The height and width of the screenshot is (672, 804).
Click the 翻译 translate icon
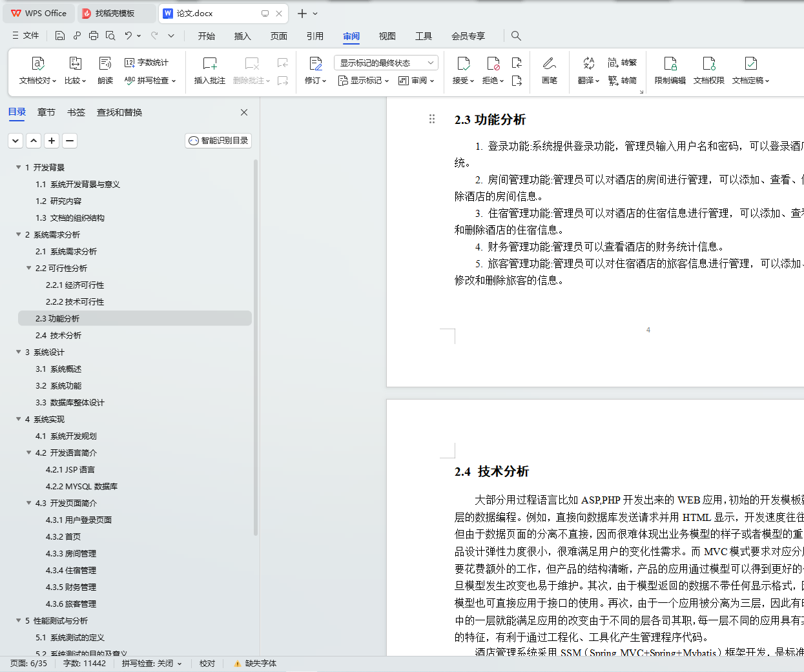[589, 63]
